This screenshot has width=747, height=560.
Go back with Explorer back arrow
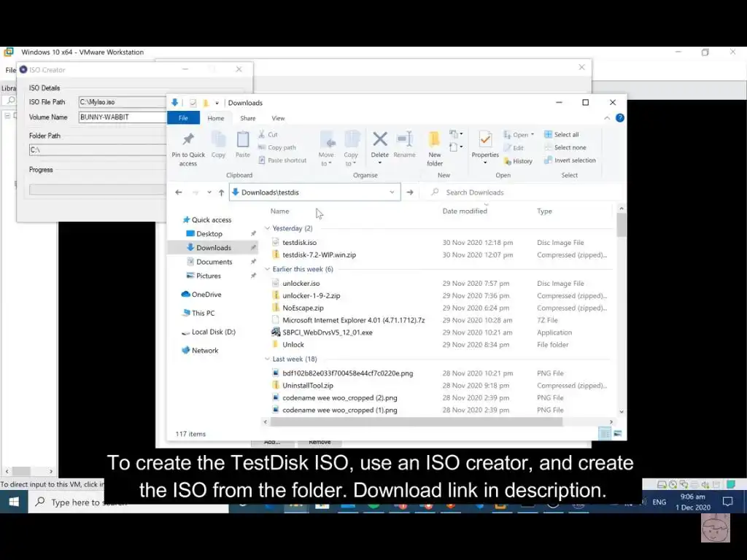(x=179, y=192)
